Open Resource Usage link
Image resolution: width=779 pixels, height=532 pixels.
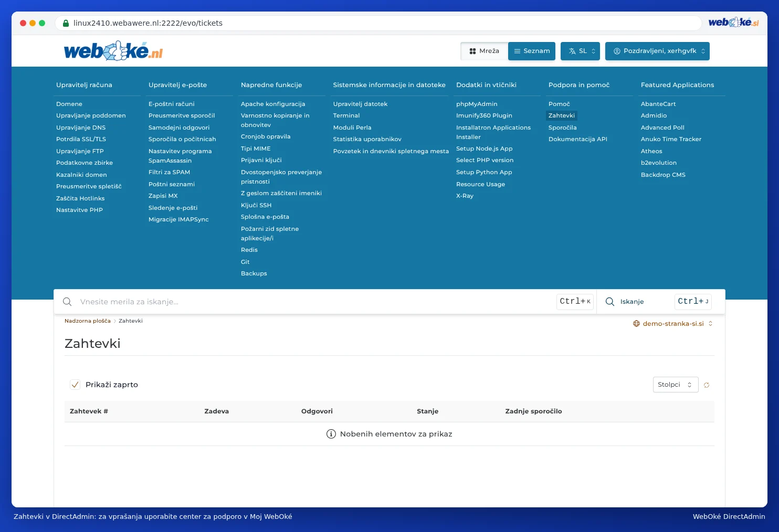coord(481,184)
